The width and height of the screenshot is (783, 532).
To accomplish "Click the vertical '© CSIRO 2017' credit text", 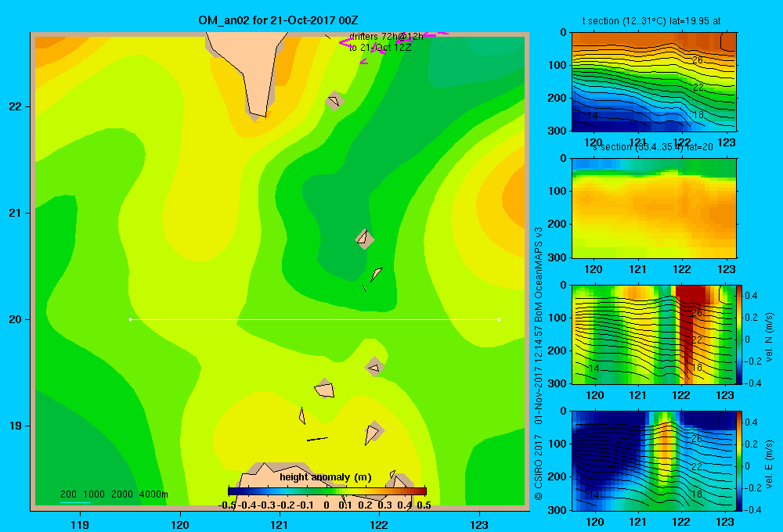I will click(x=539, y=467).
